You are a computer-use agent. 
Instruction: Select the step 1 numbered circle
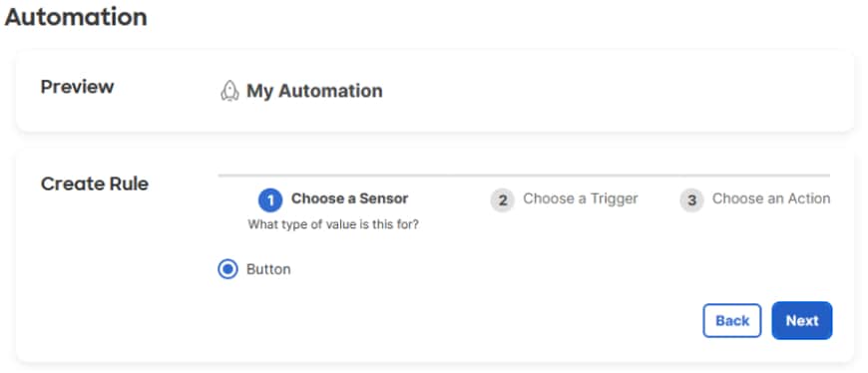coord(270,200)
